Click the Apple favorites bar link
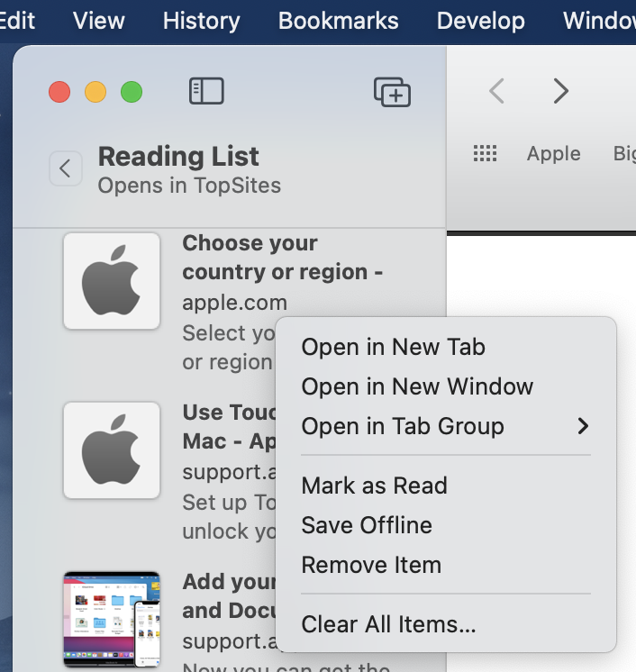 554,153
